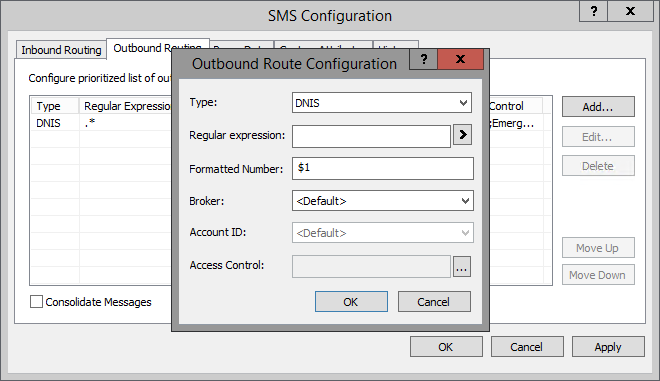Cancel the Outbound Route Configuration dialog
The image size is (660, 381).
434,301
